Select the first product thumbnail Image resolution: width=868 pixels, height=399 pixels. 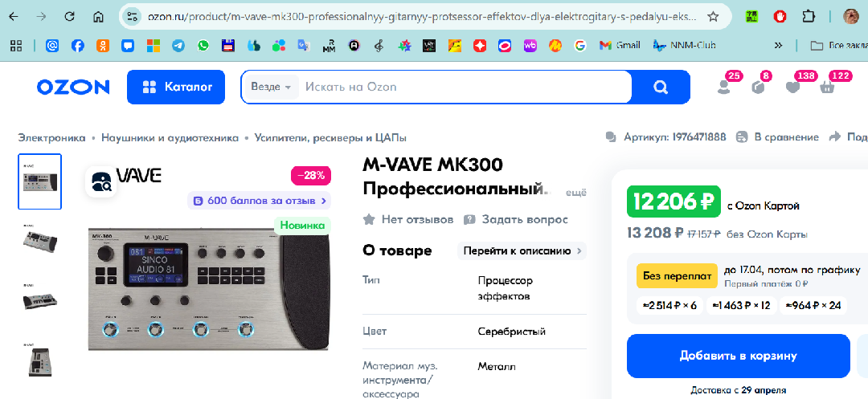tap(40, 181)
